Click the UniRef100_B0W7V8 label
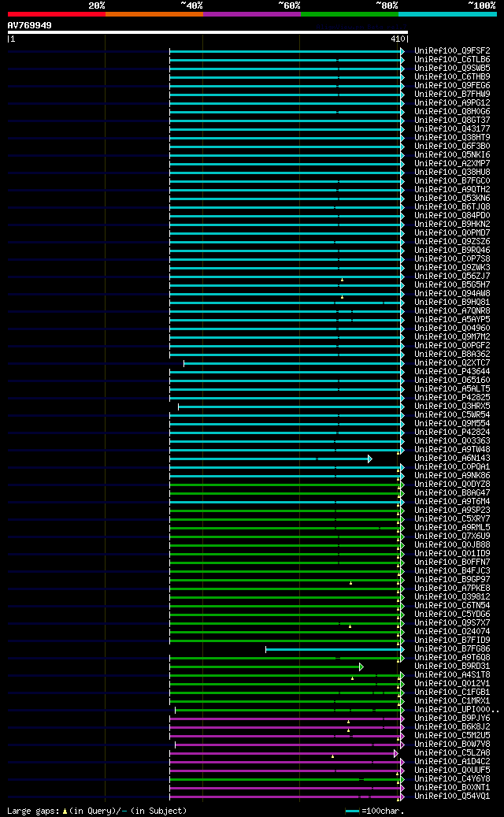 (x=452, y=744)
